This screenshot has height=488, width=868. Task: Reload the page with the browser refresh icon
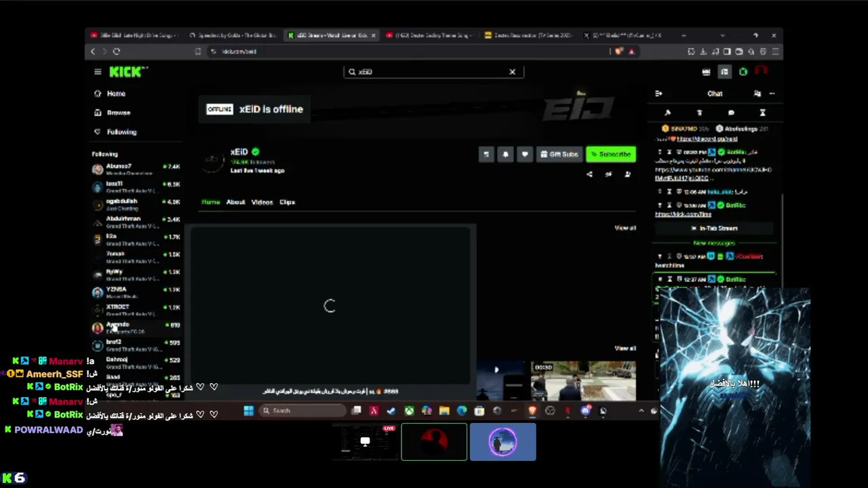click(117, 52)
